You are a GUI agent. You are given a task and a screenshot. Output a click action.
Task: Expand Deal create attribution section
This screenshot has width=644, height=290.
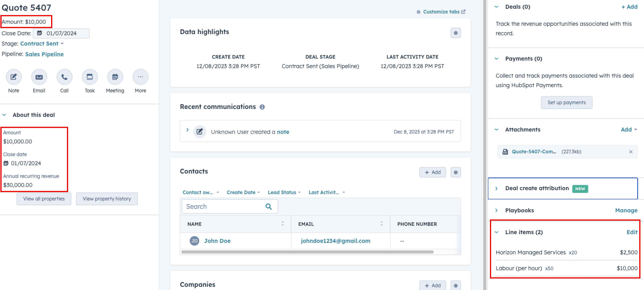pyautogui.click(x=496, y=189)
